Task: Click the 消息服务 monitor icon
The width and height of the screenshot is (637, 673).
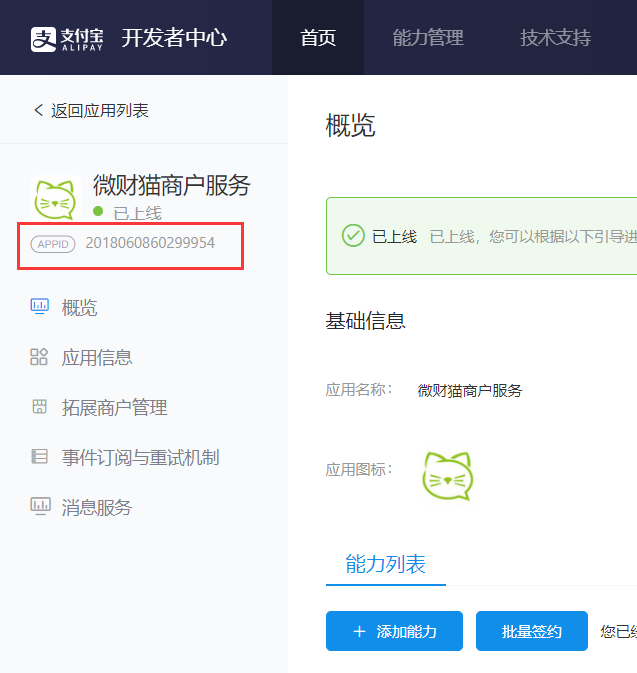Action: point(40,506)
